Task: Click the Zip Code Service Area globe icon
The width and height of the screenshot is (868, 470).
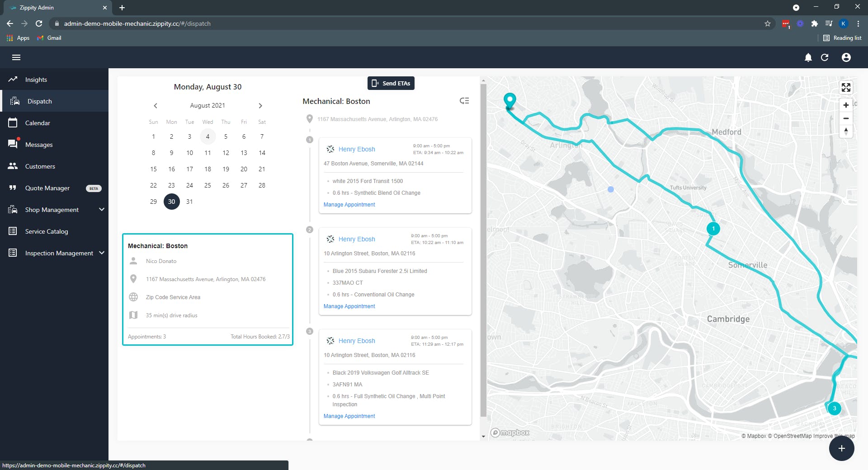Action: tap(133, 297)
